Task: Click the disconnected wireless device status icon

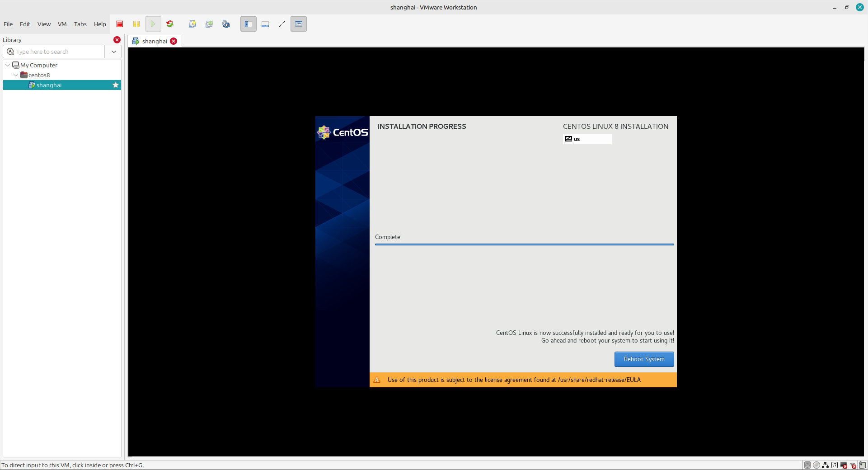Action: click(853, 465)
